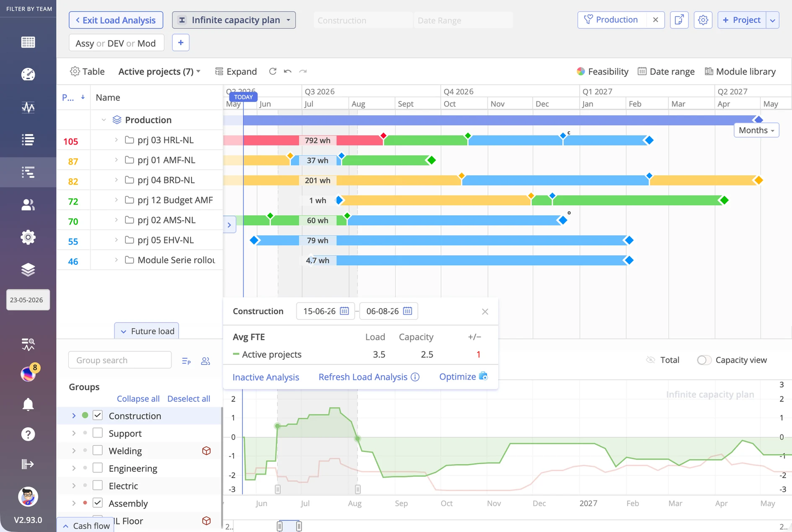
Task: Check the Welding group checkbox
Action: point(98,450)
